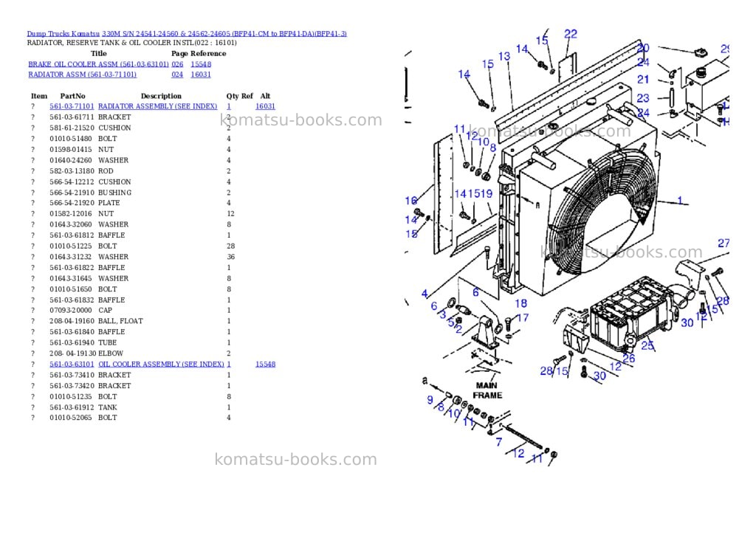Click the PartNo column header
Viewport: 756px width, 535px height.
click(x=73, y=96)
